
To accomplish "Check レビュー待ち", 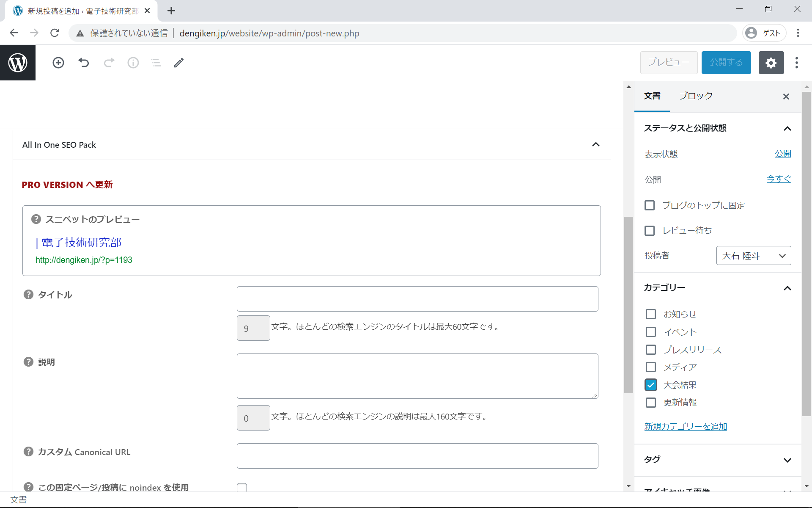I will click(x=650, y=231).
